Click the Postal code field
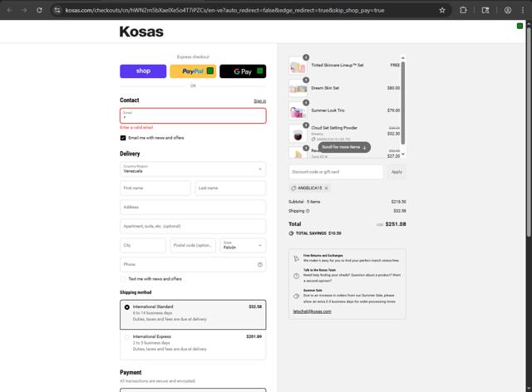This screenshot has height=392, width=532. point(193,245)
